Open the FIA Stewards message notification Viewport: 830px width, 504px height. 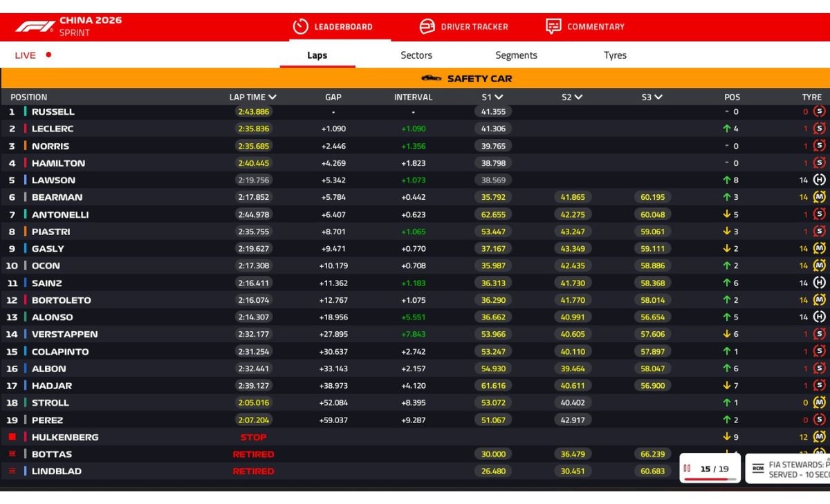(795, 469)
